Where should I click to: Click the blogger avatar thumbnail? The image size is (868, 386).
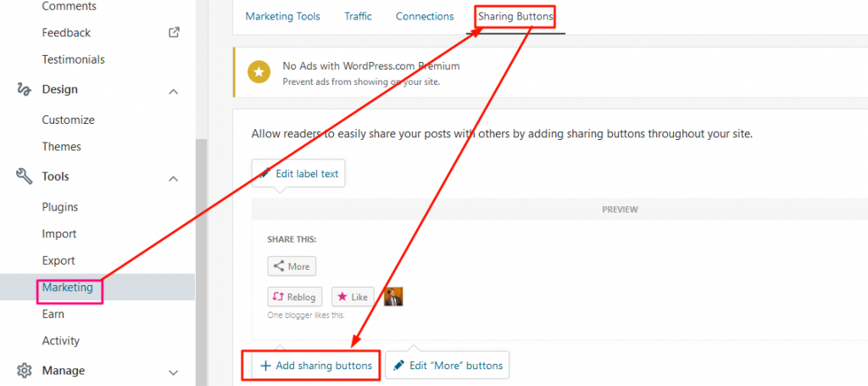tap(393, 297)
